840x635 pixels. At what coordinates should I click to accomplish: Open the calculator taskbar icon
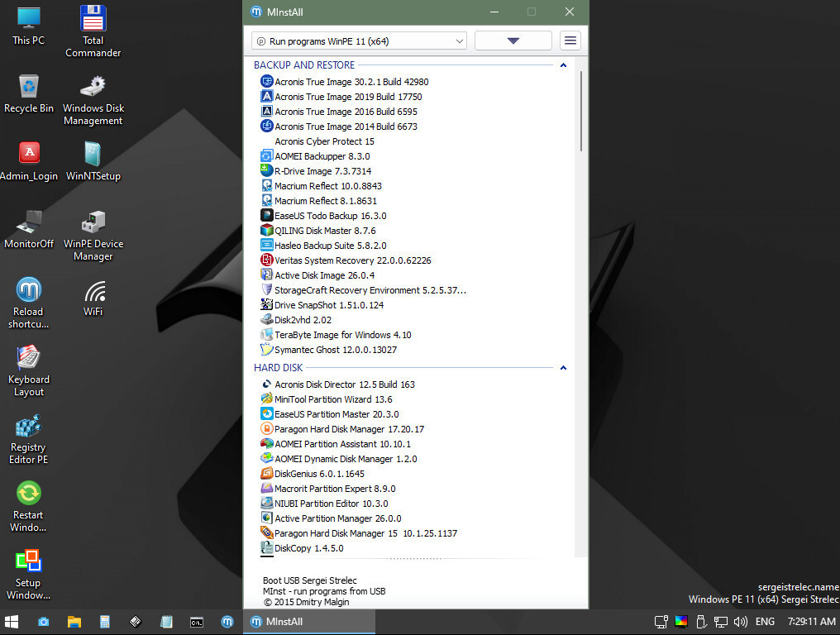[x=105, y=622]
